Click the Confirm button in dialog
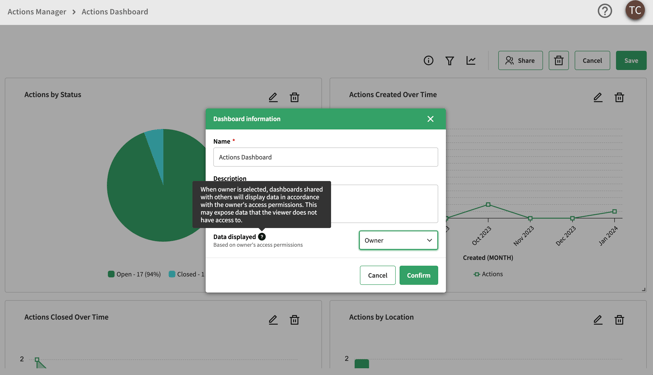 [419, 275]
